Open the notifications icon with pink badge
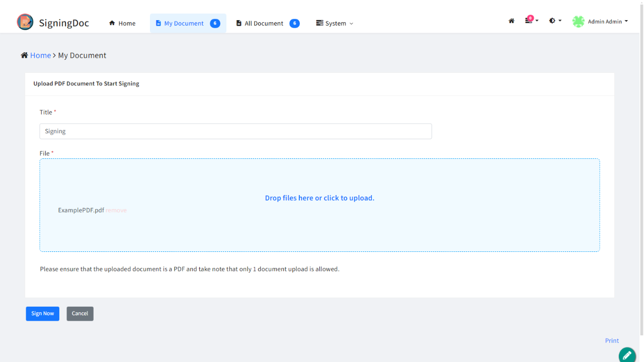 click(x=529, y=21)
